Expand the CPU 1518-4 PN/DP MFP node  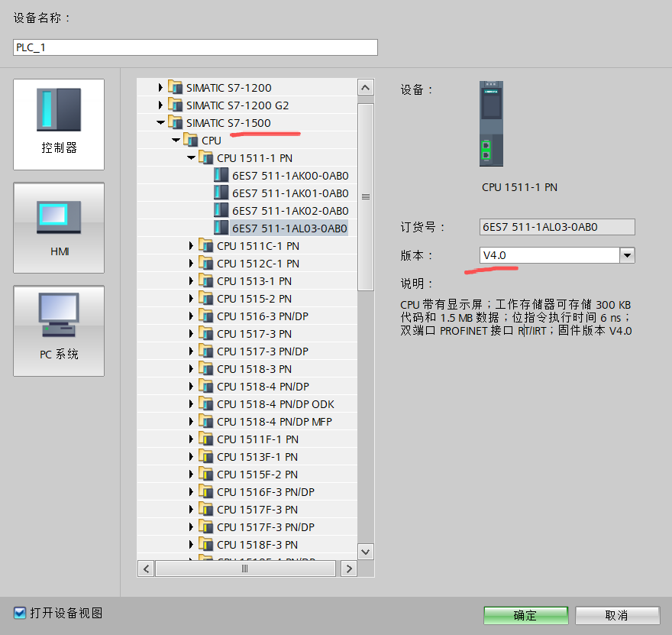click(x=191, y=422)
